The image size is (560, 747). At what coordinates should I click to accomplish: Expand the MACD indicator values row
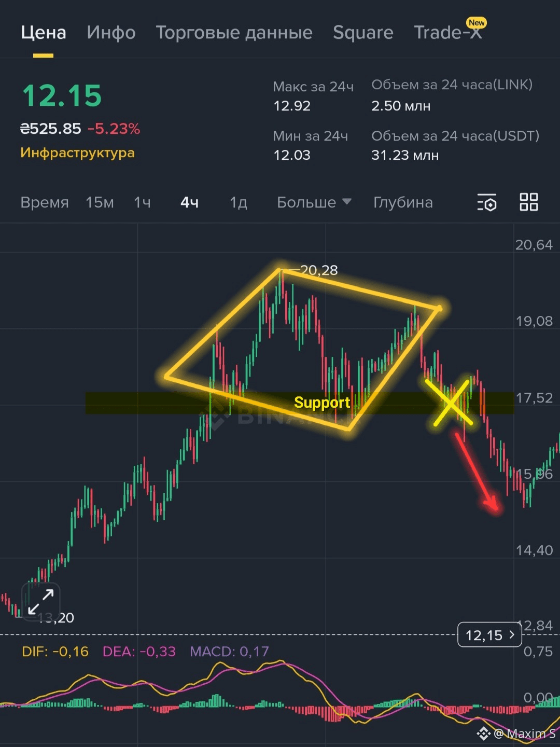click(x=146, y=652)
